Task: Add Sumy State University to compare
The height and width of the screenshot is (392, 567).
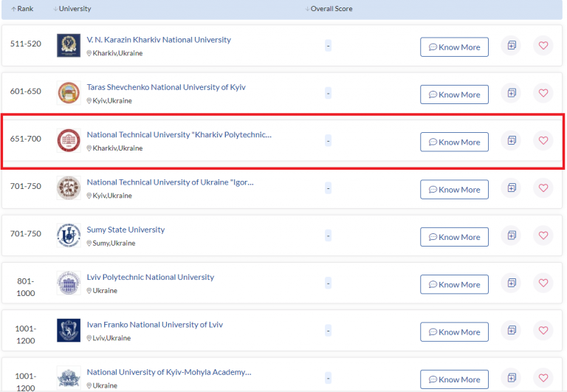Action: [x=512, y=235]
